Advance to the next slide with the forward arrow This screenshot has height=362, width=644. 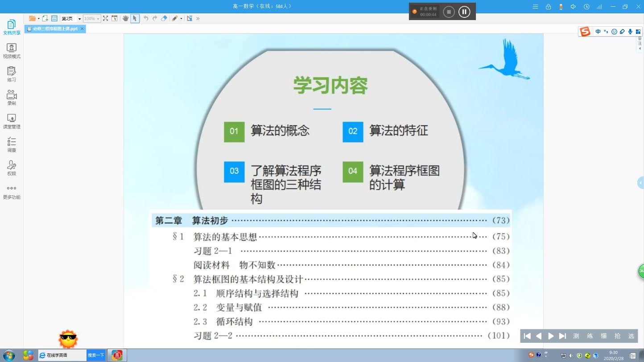551,336
